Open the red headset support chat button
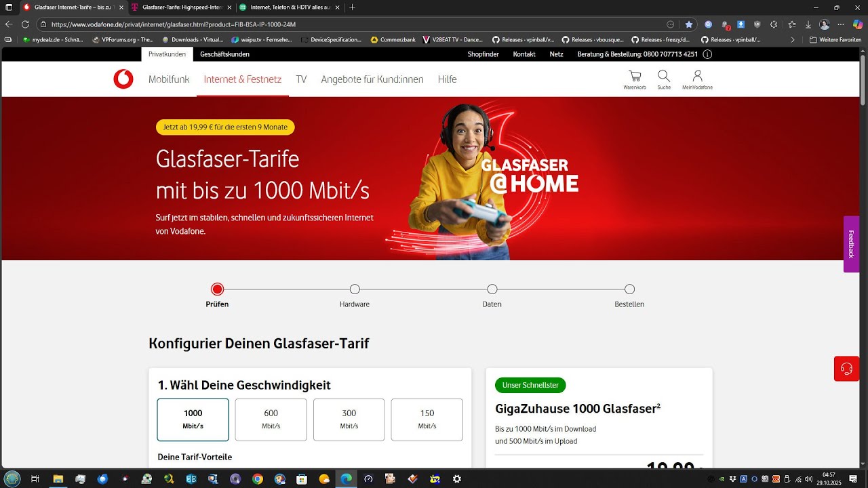The width and height of the screenshot is (868, 488). [846, 369]
